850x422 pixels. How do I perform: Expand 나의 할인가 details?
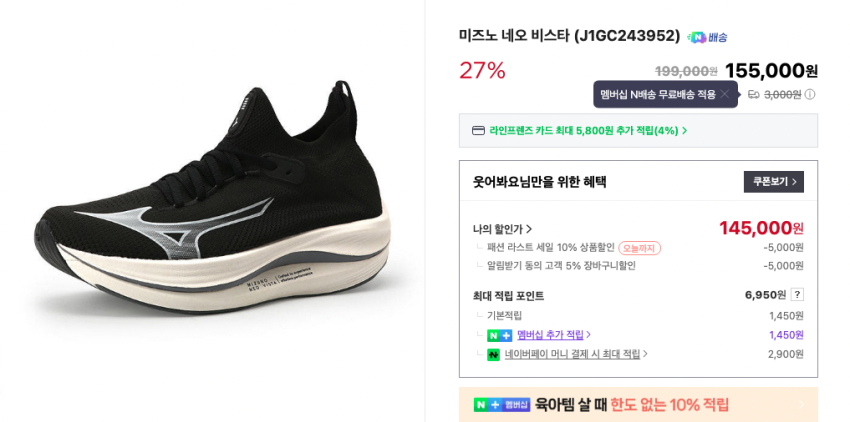(502, 229)
